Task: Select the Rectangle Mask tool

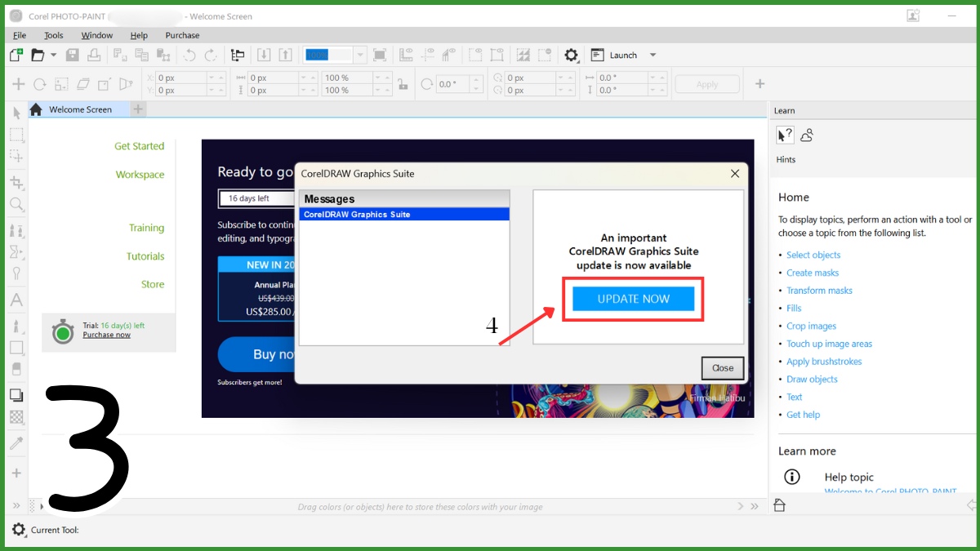Action: (16, 136)
